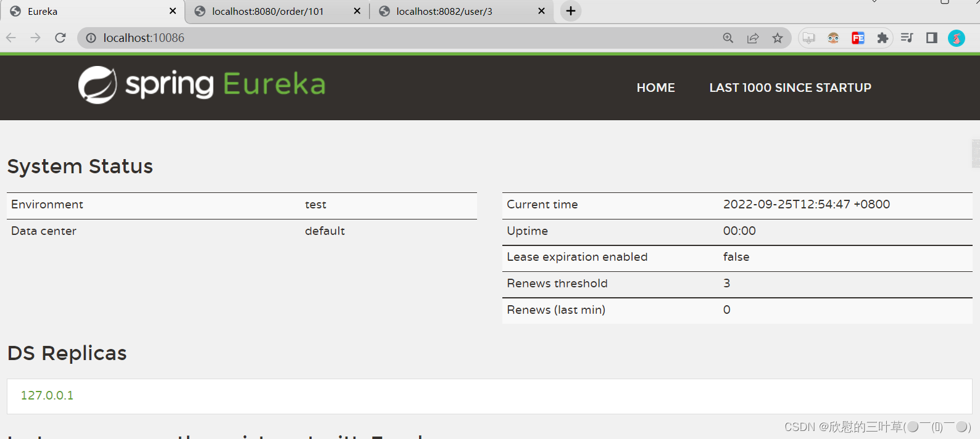Toggle the browser side panel
980x439 pixels.
(932, 38)
